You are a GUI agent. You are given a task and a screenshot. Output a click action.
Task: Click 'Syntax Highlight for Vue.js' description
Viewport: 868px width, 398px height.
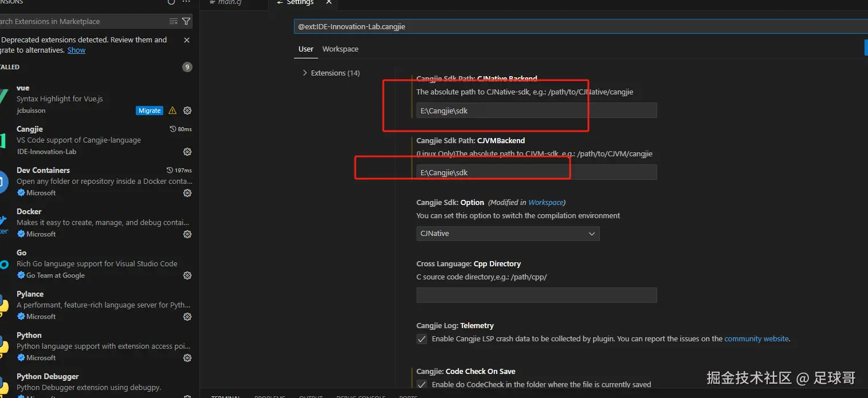click(60, 99)
